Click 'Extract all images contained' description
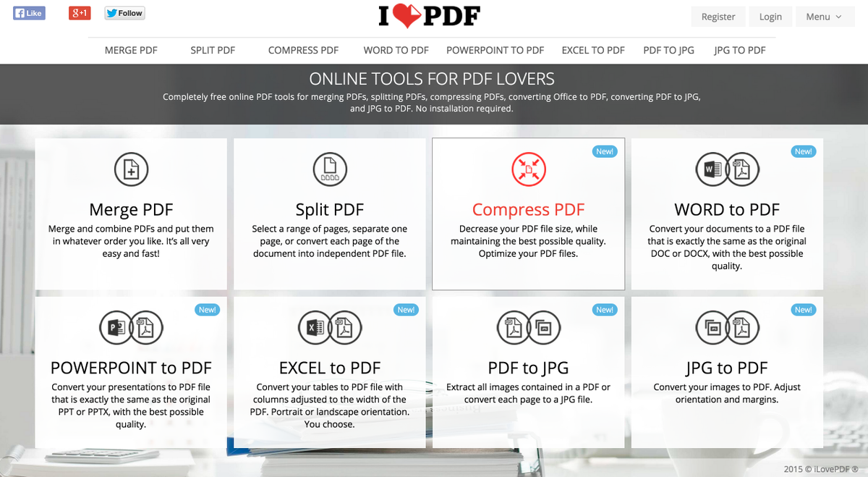 click(x=528, y=393)
